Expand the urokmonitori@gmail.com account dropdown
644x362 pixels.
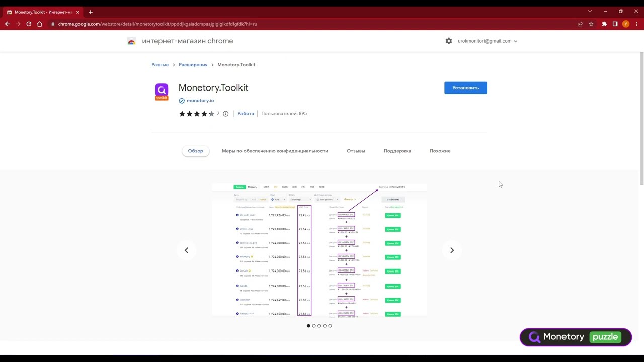pos(488,41)
